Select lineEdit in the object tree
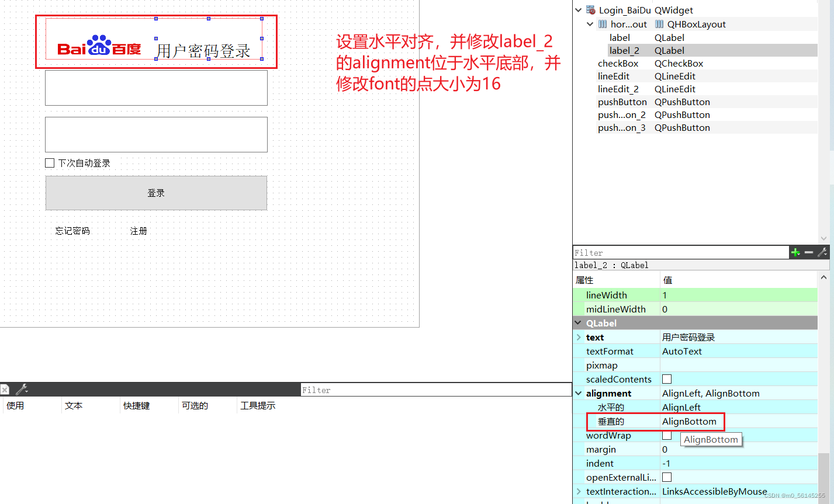Viewport: 834px width, 504px height. pos(614,76)
